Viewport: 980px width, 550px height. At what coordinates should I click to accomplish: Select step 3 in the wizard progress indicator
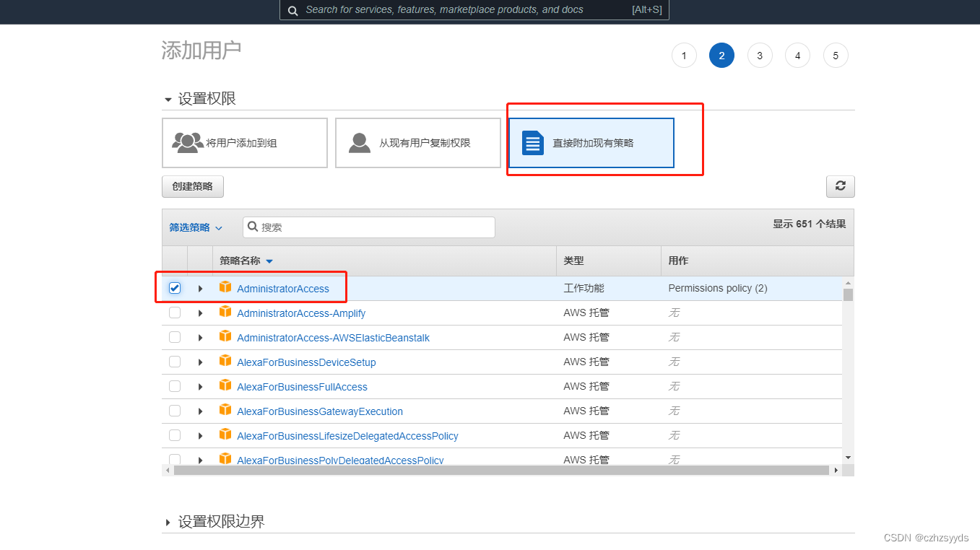click(x=759, y=55)
